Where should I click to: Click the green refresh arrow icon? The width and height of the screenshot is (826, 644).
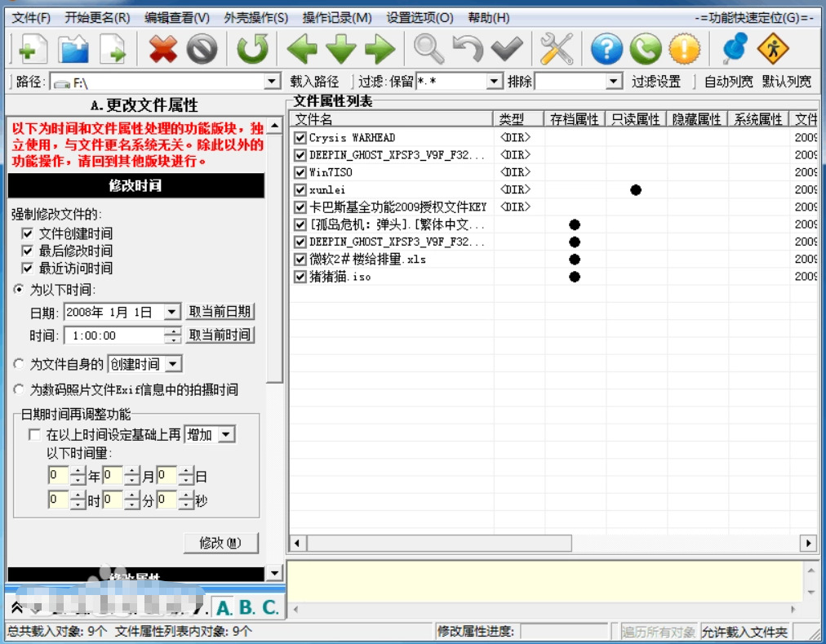[253, 49]
